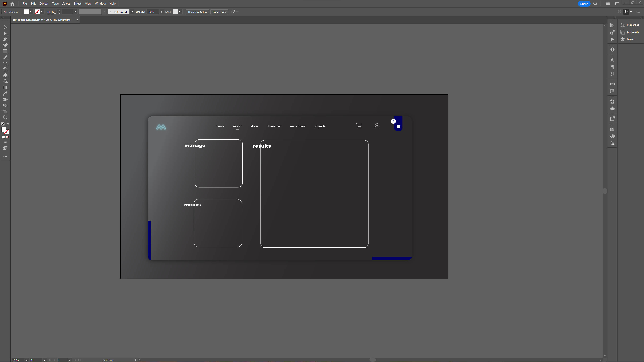The height and width of the screenshot is (362, 644).
Task: Open the Object menu
Action: 44,4
